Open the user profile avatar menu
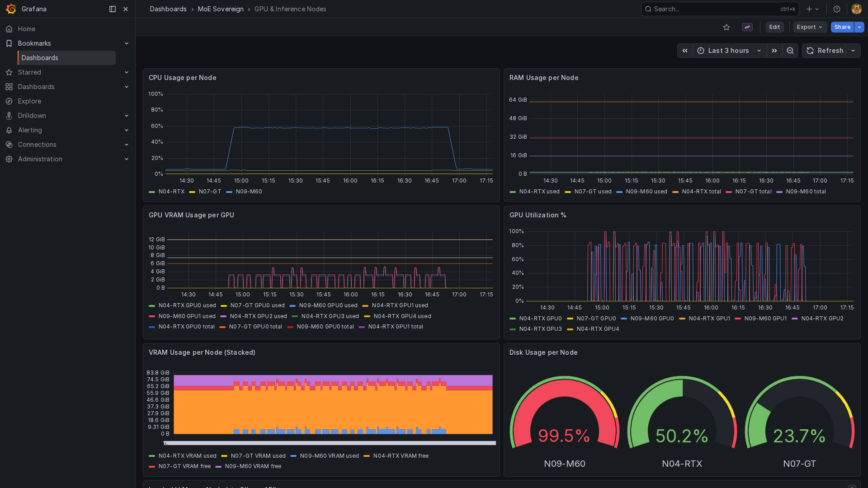Image resolution: width=868 pixels, height=488 pixels. (856, 9)
